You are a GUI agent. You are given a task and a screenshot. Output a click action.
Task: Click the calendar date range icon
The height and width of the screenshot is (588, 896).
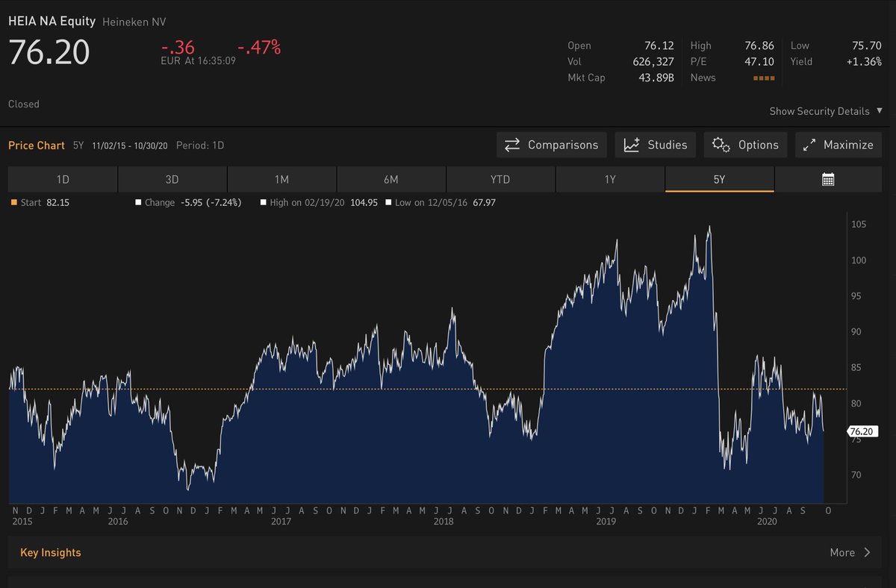click(x=828, y=179)
